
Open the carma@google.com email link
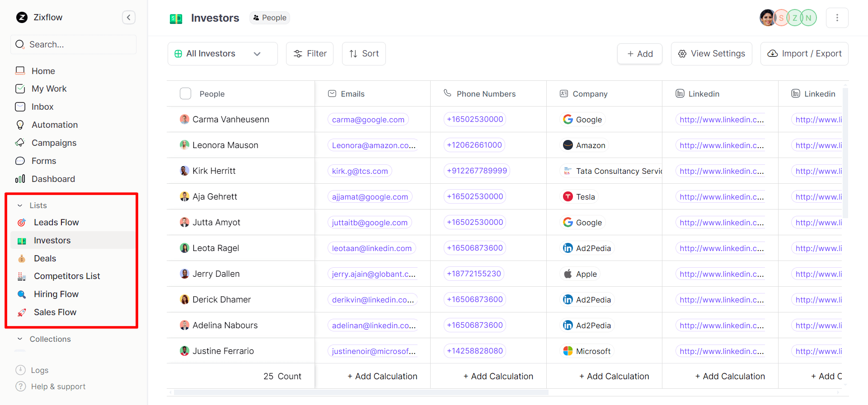368,120
